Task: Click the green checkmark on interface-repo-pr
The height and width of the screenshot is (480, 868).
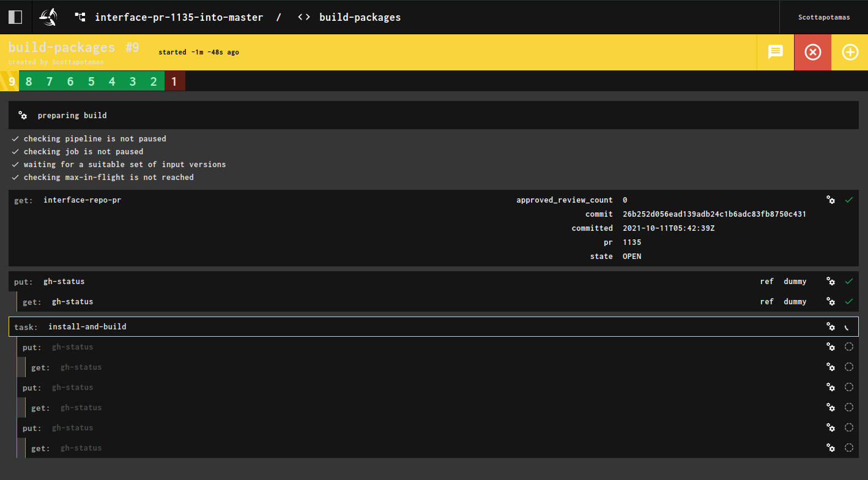Action: pyautogui.click(x=849, y=200)
